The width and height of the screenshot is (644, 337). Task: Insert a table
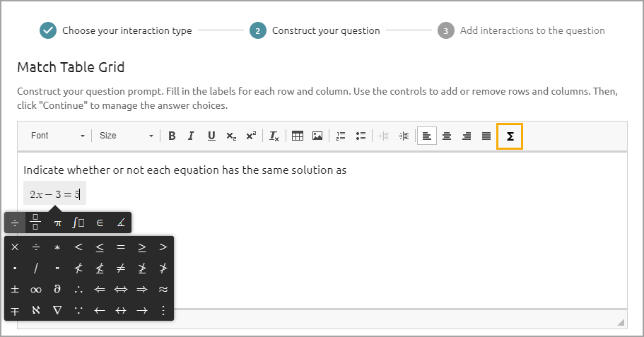point(298,136)
